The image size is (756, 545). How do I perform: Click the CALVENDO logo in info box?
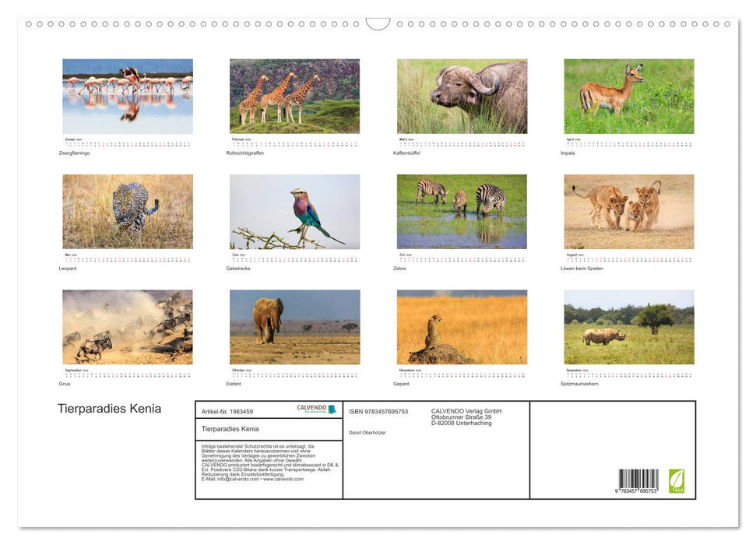click(316, 409)
